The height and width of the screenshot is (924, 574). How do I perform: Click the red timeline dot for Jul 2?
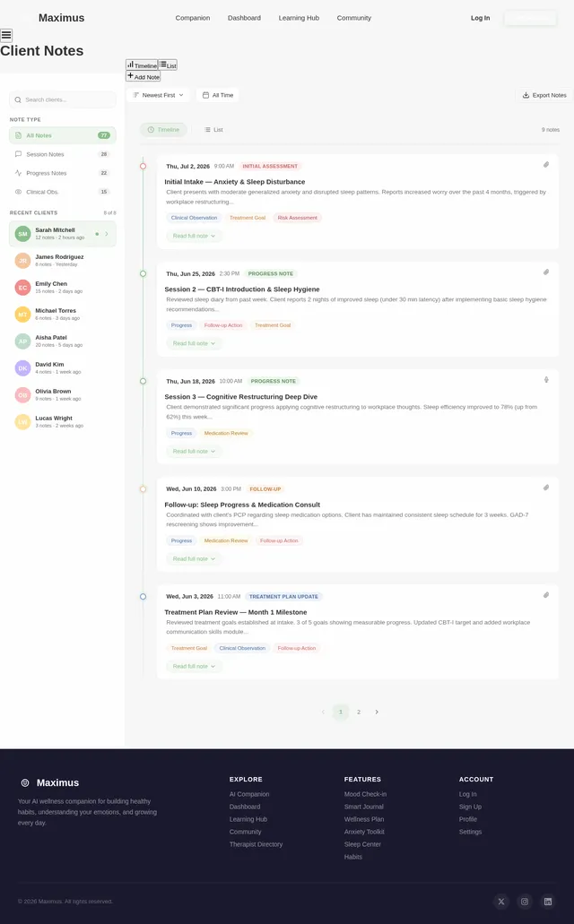click(143, 166)
